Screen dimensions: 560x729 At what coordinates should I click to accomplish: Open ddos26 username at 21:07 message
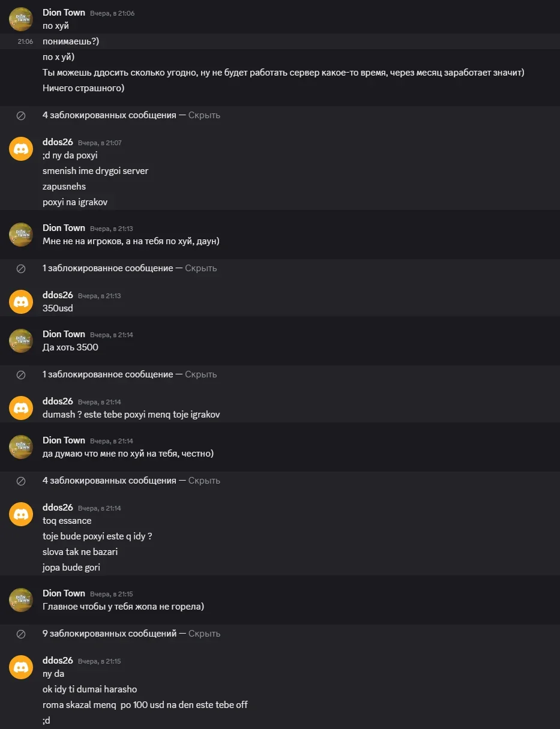click(x=58, y=142)
